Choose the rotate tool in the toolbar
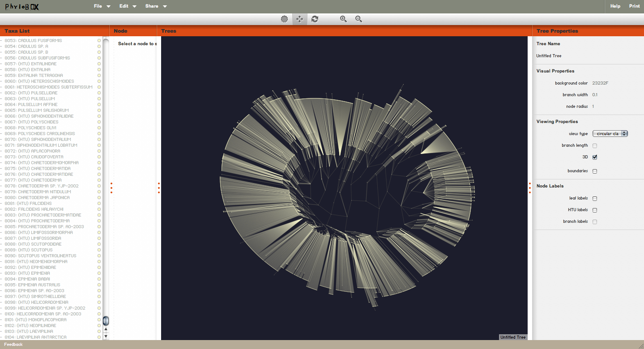This screenshot has height=349, width=644. 315,19
